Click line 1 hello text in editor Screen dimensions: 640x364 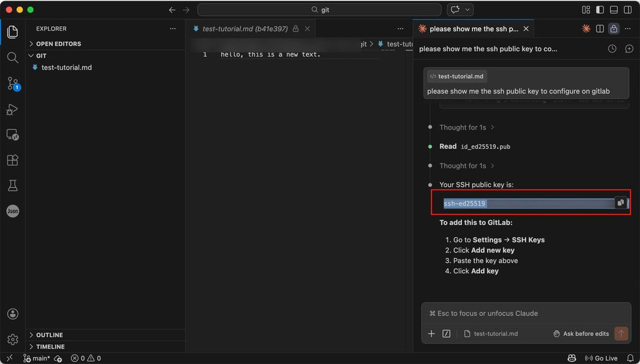click(271, 54)
